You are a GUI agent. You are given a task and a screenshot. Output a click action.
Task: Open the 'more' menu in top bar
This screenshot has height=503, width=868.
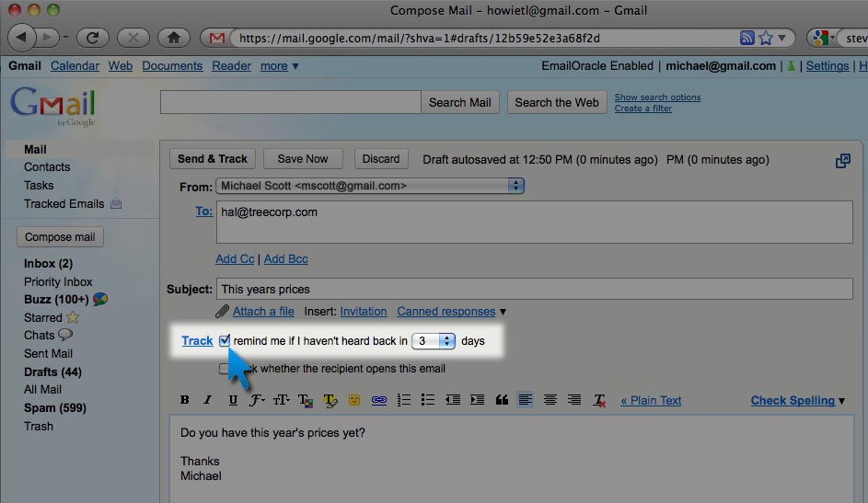[280, 66]
